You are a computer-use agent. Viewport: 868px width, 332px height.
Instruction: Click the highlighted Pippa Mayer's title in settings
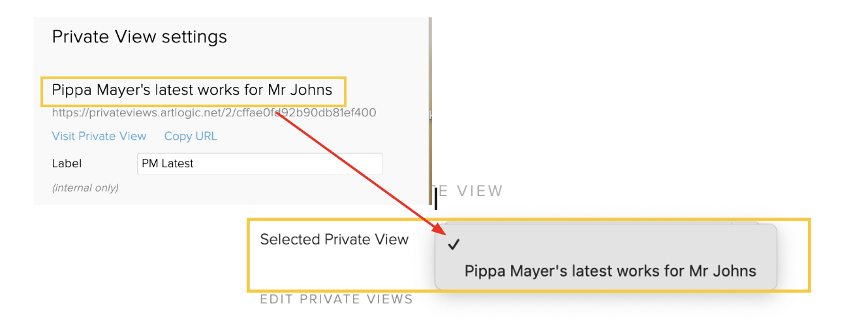coord(192,90)
